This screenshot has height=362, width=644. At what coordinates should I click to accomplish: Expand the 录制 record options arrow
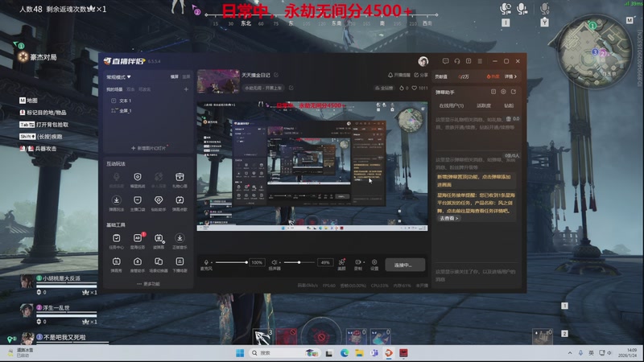(x=364, y=262)
